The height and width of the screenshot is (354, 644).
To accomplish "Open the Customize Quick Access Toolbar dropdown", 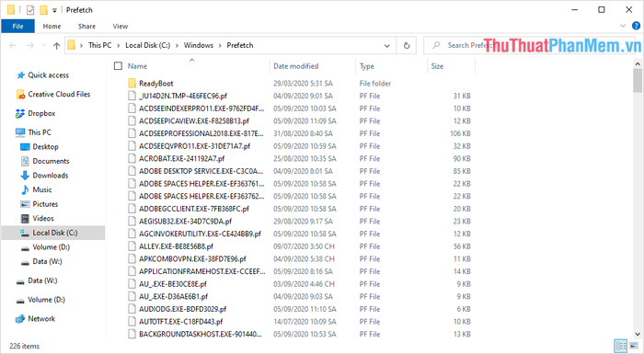I will 54,10.
